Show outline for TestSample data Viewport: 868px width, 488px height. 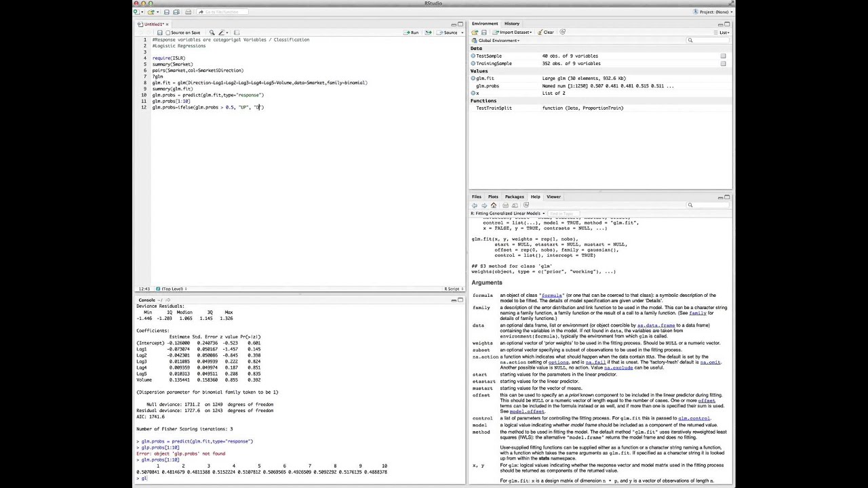pyautogui.click(x=473, y=56)
